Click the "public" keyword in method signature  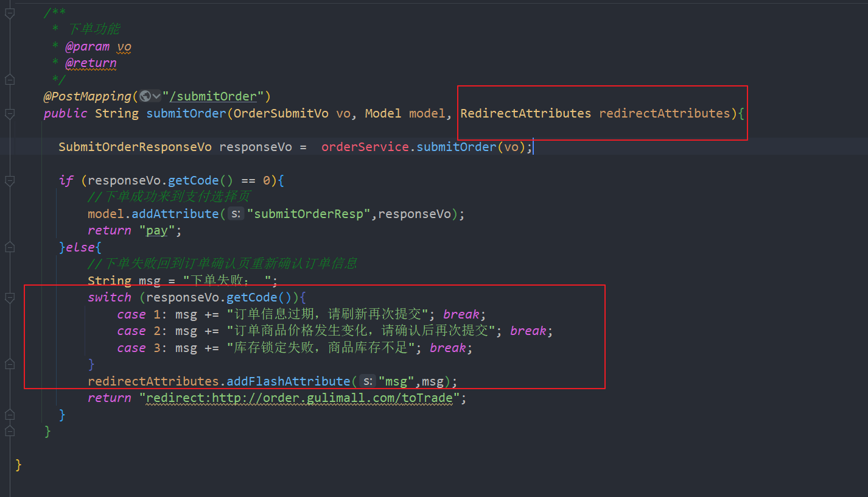(x=65, y=113)
